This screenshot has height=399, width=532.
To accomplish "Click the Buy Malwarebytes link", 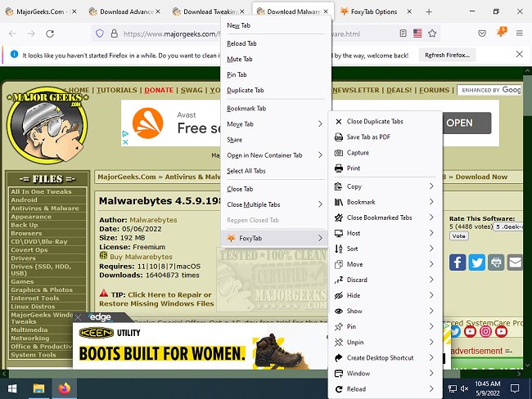I will point(141,257).
